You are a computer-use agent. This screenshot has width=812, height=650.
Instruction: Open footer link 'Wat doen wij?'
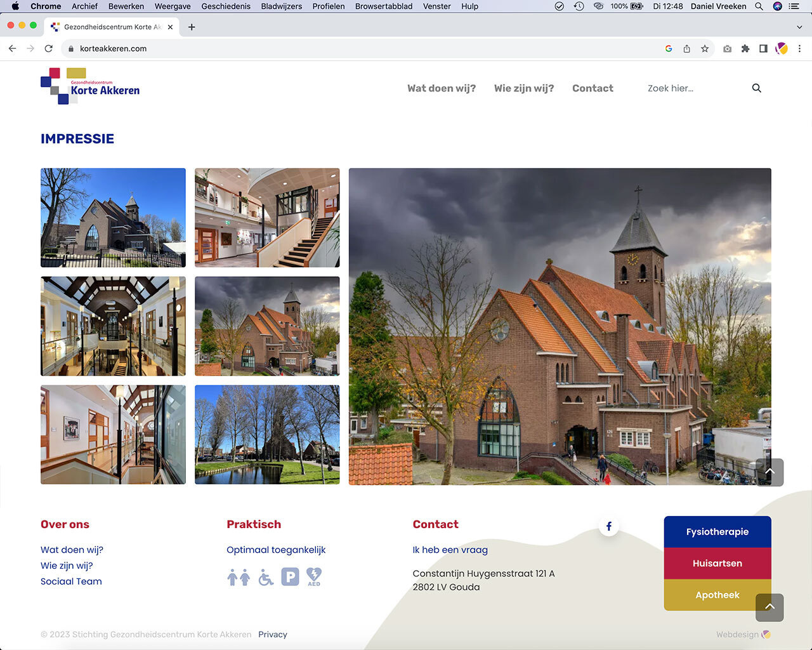click(x=72, y=550)
